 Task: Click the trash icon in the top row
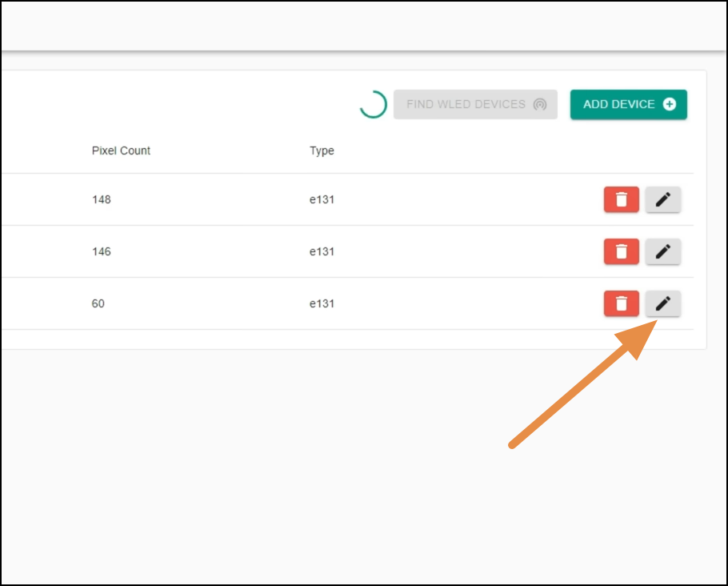tap(621, 199)
